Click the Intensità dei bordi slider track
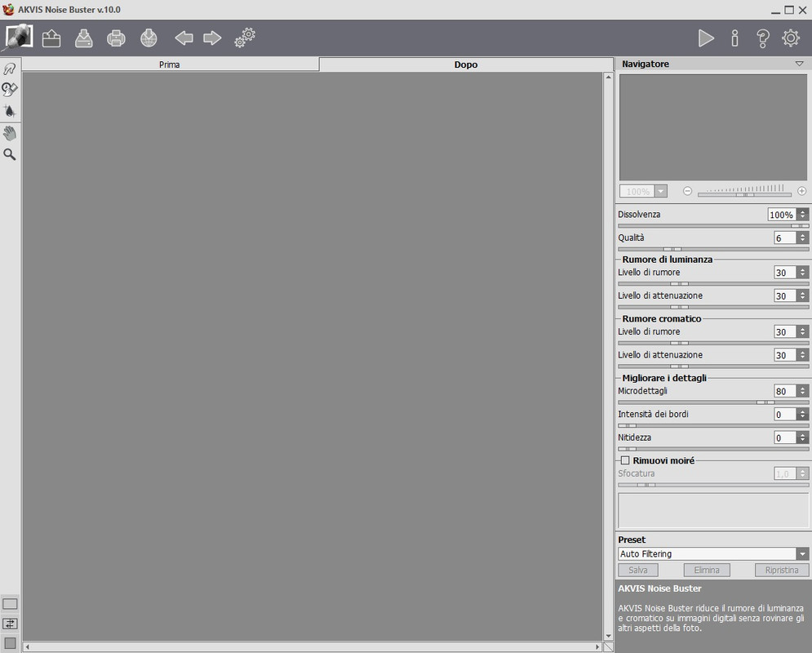 coord(713,425)
